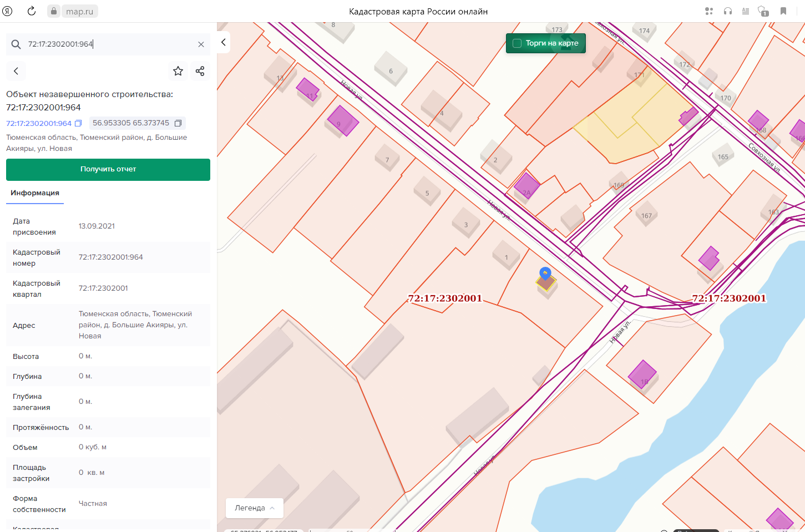Viewport: 805px width, 532px height.
Task: Add object to favorites with star icon
Action: click(178, 71)
